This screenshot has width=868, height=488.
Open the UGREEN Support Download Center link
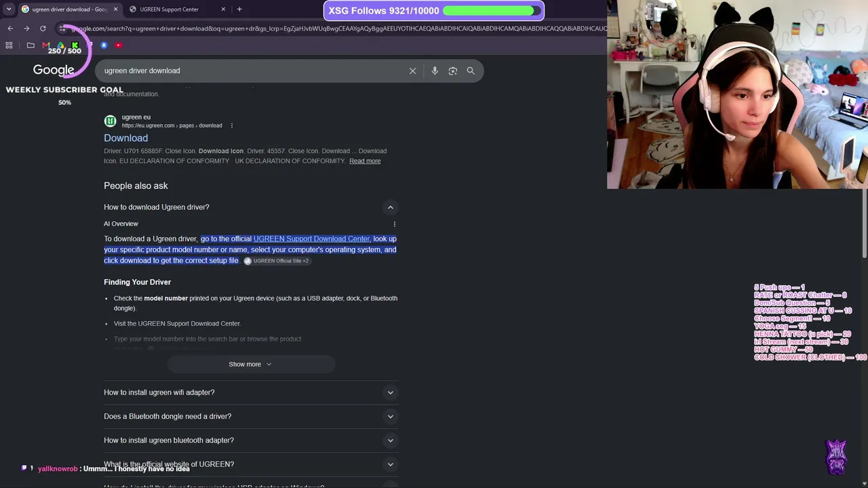coord(311,239)
